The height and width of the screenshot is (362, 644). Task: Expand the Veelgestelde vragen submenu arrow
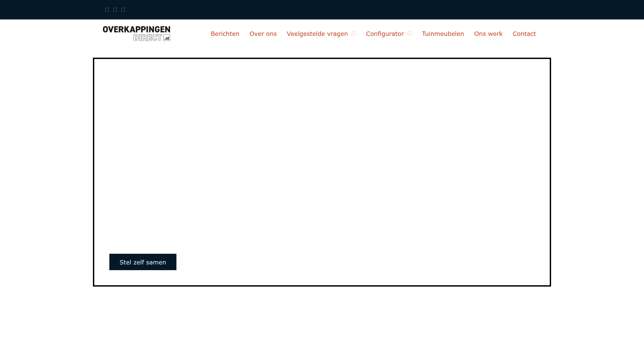tap(354, 34)
